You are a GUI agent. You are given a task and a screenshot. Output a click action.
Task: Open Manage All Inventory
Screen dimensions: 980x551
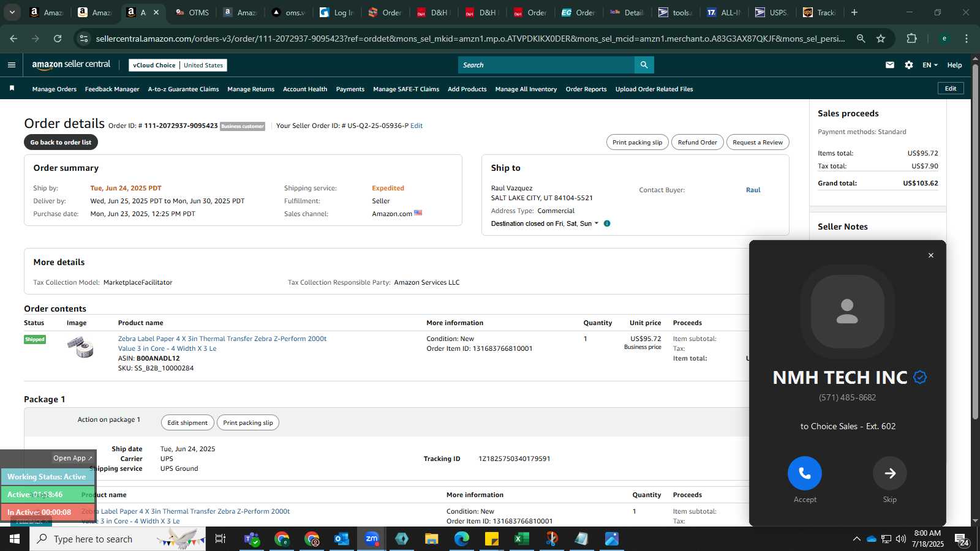526,89
